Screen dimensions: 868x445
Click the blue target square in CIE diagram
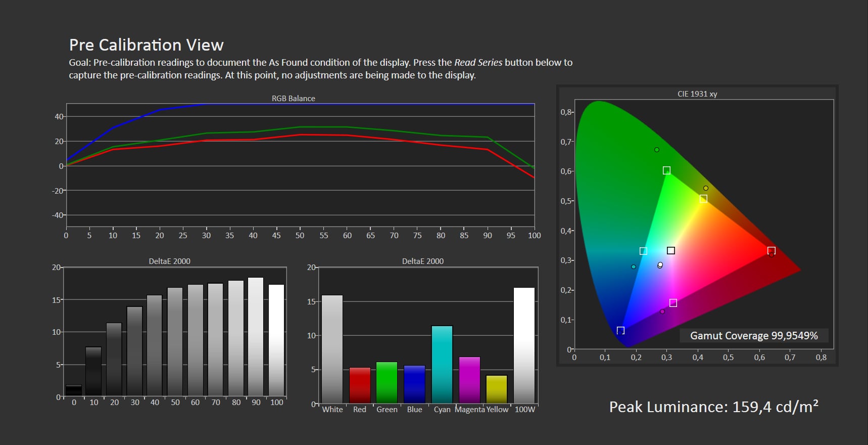coord(620,330)
